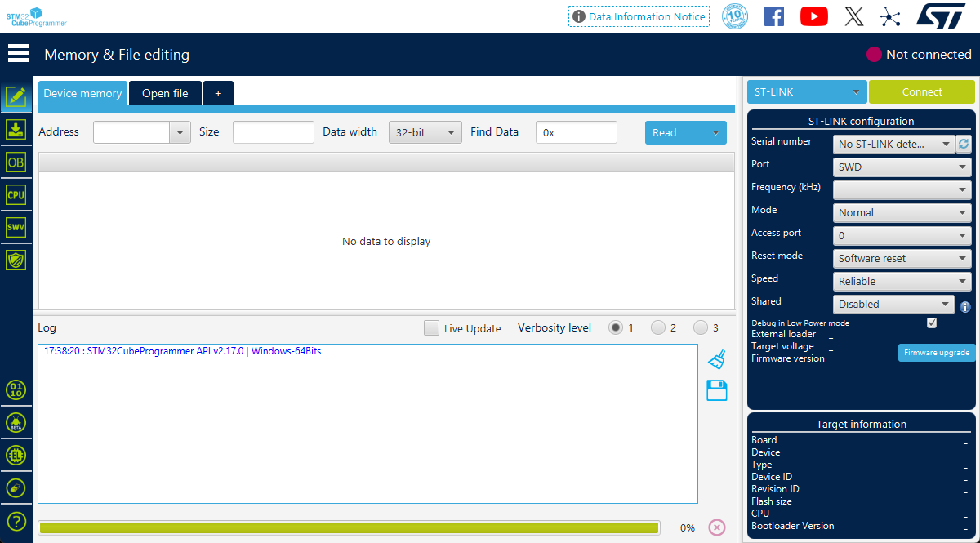This screenshot has width=980, height=543.
Task: Add new tab with plus
Action: coord(218,93)
